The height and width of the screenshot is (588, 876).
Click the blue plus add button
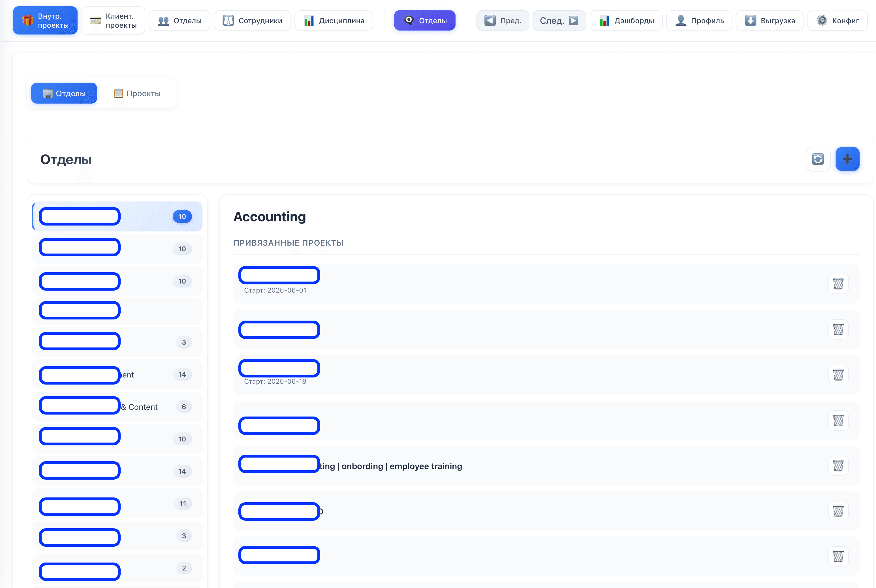847,159
